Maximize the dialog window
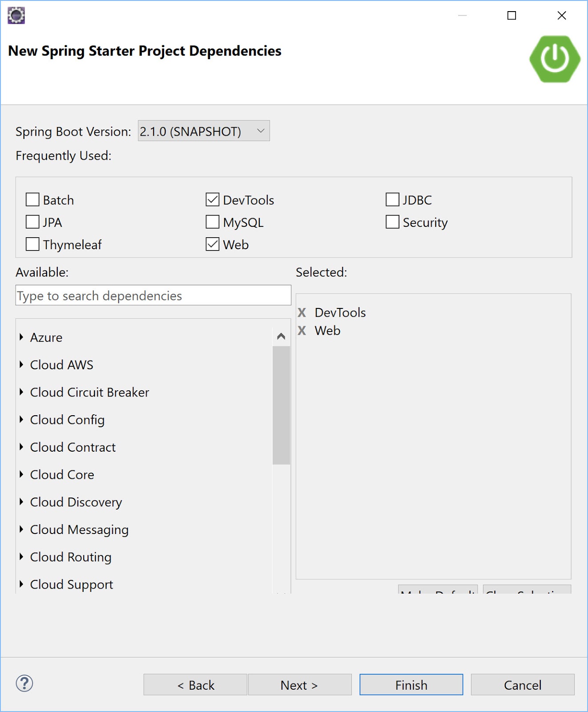This screenshot has width=588, height=712. (512, 16)
